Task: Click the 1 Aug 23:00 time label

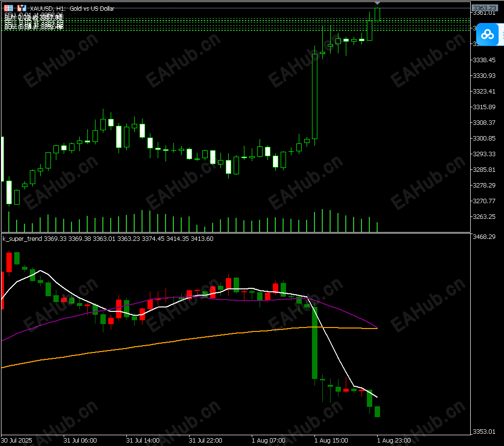Action: coord(394,441)
